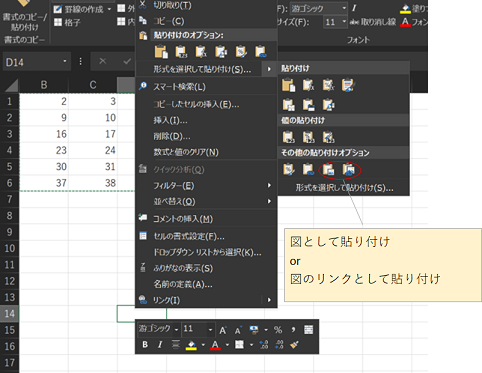Expand リンク(I) submenu
482x373 pixels.
(206, 300)
